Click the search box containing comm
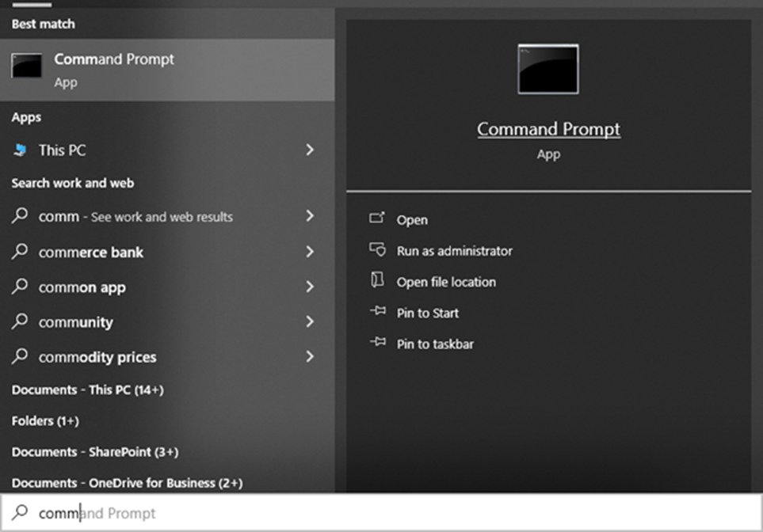763x532 pixels. point(382,512)
